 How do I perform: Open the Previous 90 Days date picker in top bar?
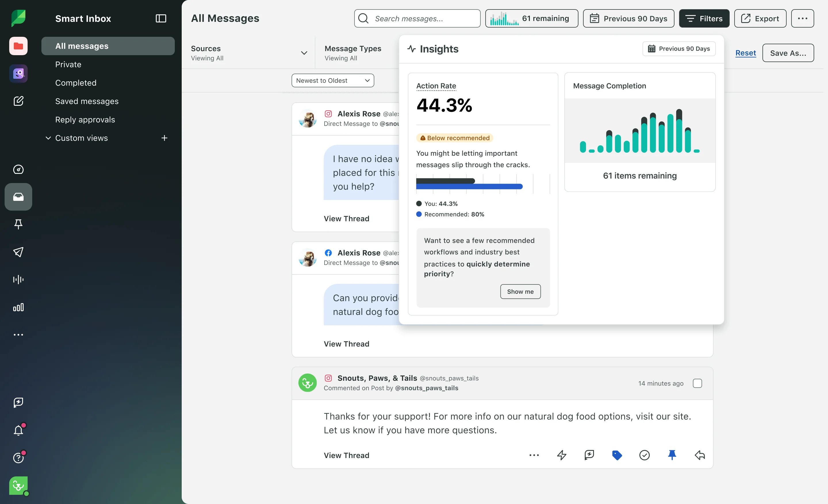click(628, 18)
